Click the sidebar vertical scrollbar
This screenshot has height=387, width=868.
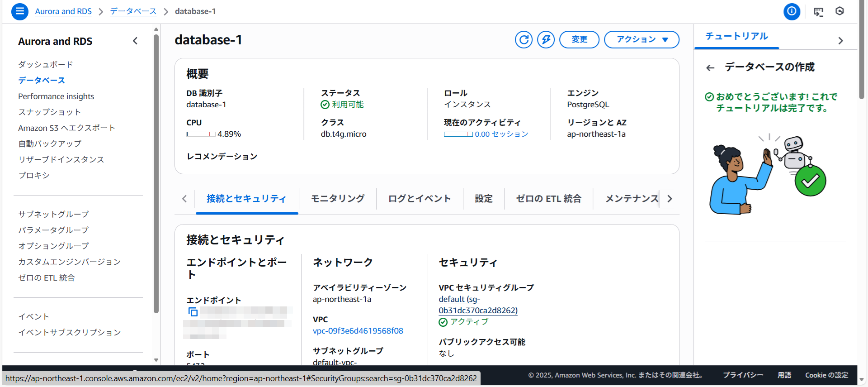pyautogui.click(x=156, y=172)
